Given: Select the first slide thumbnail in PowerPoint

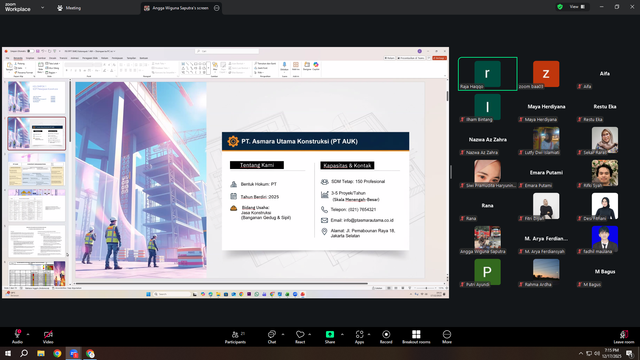Looking at the screenshot, I should [36, 97].
